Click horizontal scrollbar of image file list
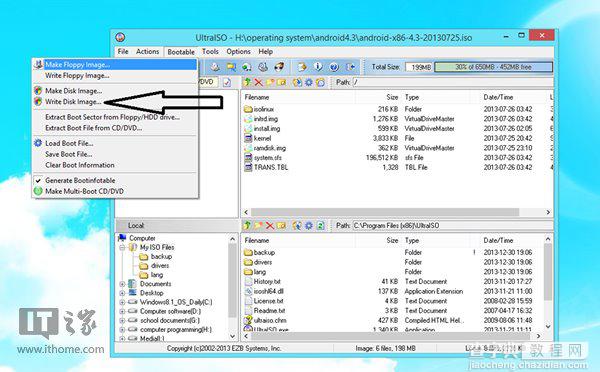Screen dimensions: 600x372 (x=385, y=212)
